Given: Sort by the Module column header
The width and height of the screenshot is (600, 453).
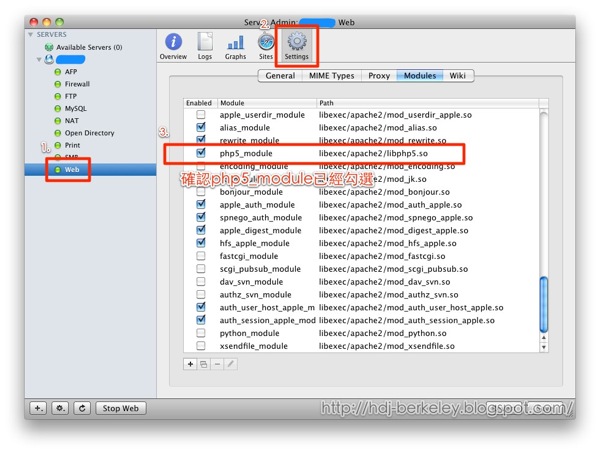Looking at the screenshot, I should 267,103.
